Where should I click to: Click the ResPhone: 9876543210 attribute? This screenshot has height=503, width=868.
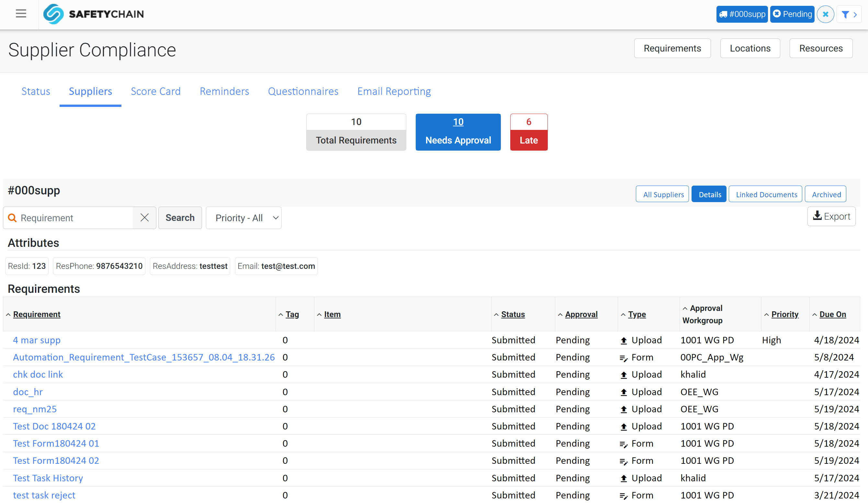tap(99, 266)
